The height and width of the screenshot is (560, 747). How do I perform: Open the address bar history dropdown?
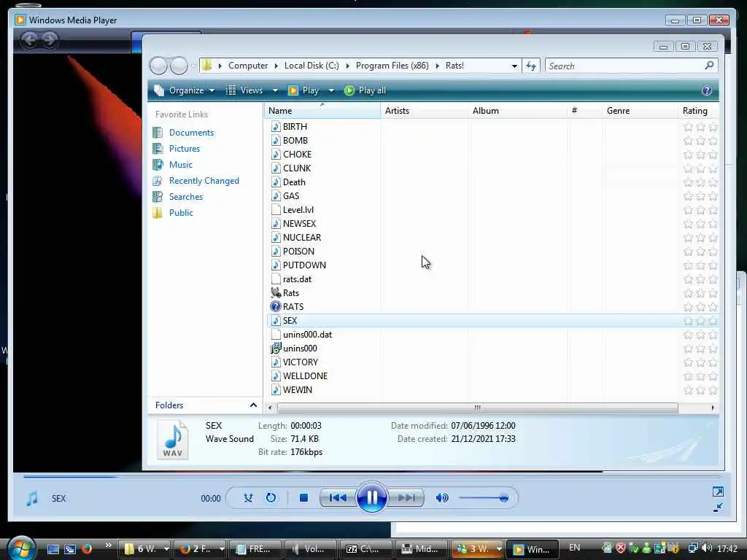point(514,66)
